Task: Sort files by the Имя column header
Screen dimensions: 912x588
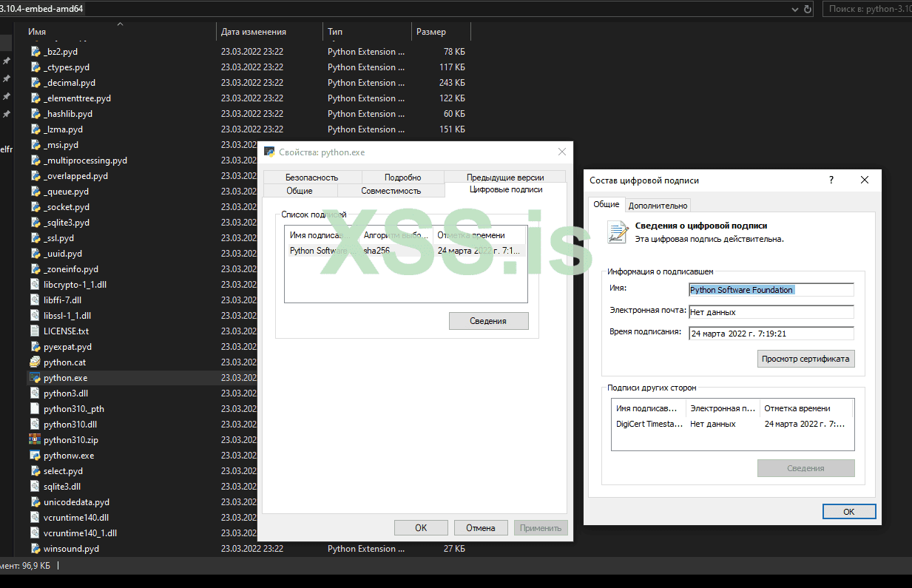Action: pos(37,32)
